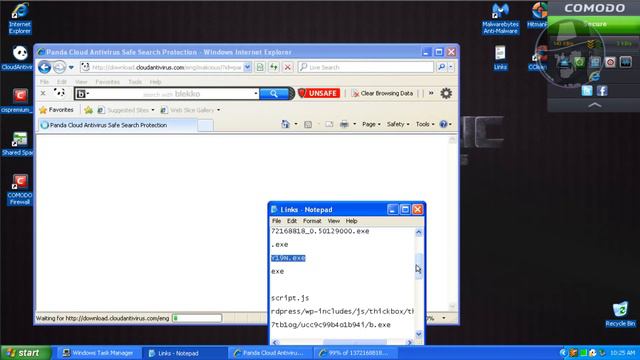Select Panda Cloud Antivirus Safe Search Protection tab
Screen dimensions: 640x360
118,125
